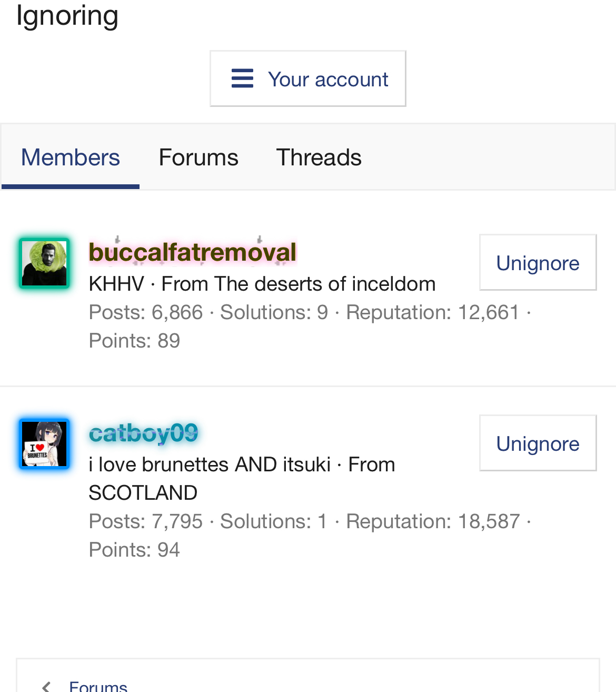Click buccalfatremoval's Posts: 6,866 stat
Screen dimensions: 616x692
pyautogui.click(x=146, y=312)
